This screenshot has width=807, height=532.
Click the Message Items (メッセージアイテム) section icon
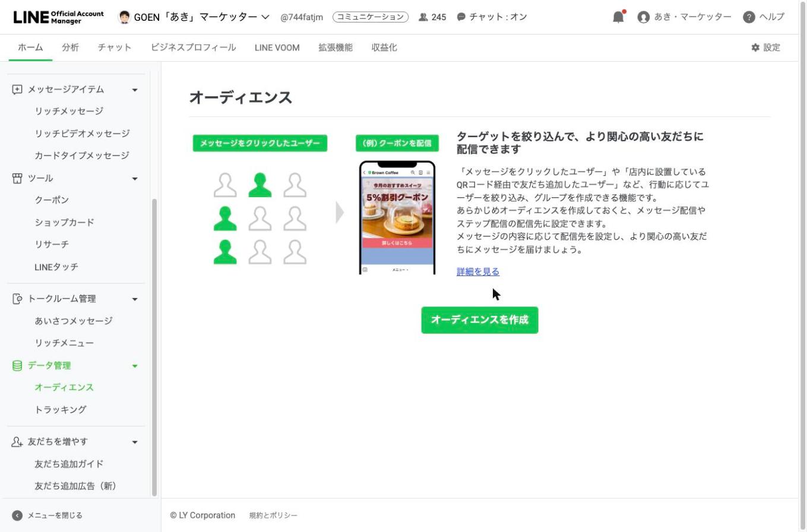(x=17, y=90)
